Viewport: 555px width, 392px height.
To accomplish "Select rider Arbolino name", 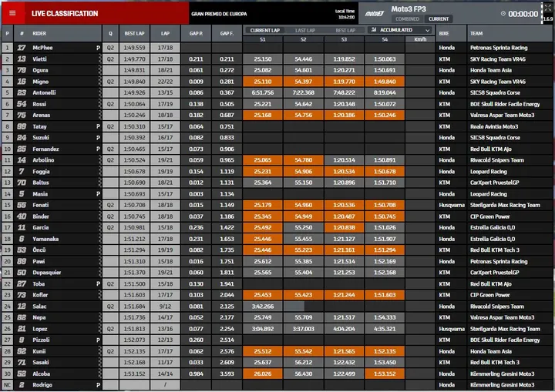I will 43,160.
